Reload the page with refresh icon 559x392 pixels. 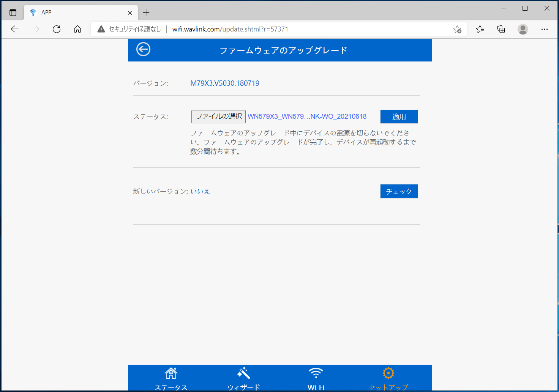[57, 29]
